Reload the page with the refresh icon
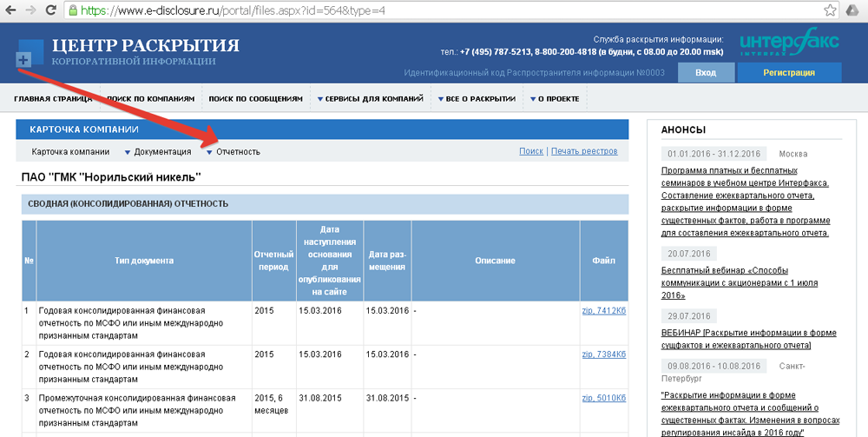This screenshot has height=437, width=868. point(51,11)
